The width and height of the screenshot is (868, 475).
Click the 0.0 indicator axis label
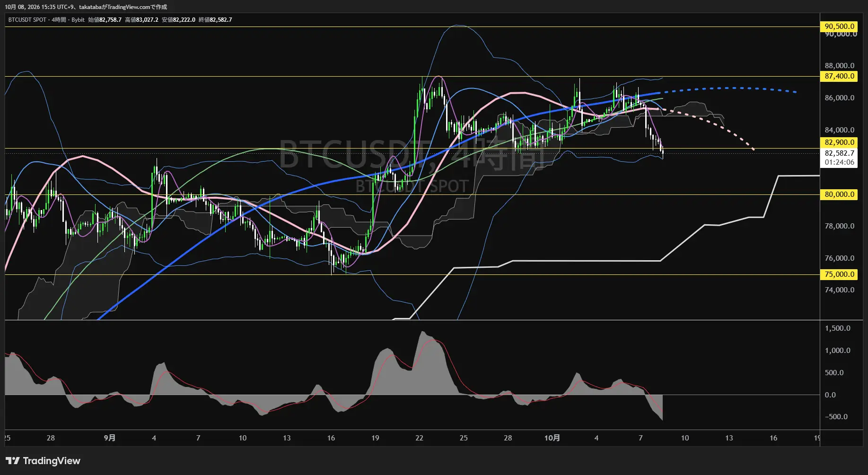[830, 395]
